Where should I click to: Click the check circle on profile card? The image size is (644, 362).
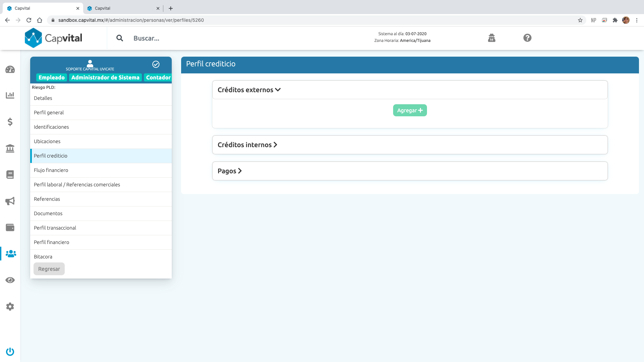click(156, 64)
